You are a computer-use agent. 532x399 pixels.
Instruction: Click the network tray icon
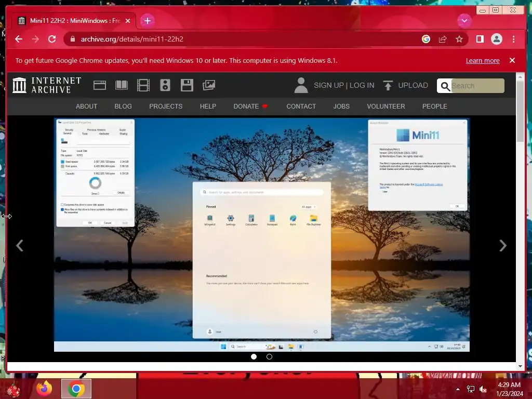471,389
